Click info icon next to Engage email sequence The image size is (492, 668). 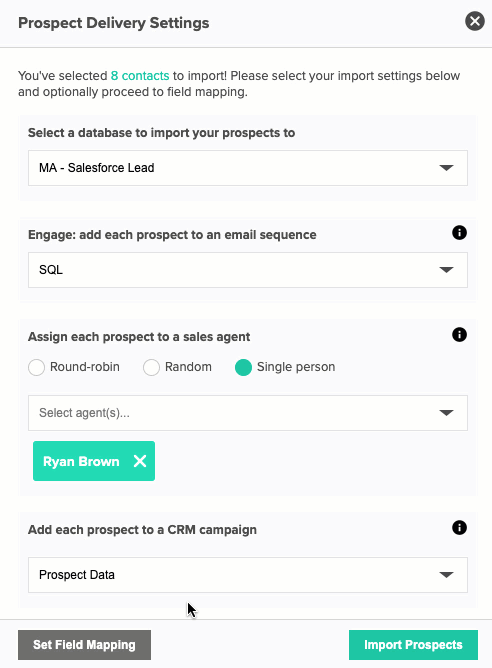click(459, 233)
